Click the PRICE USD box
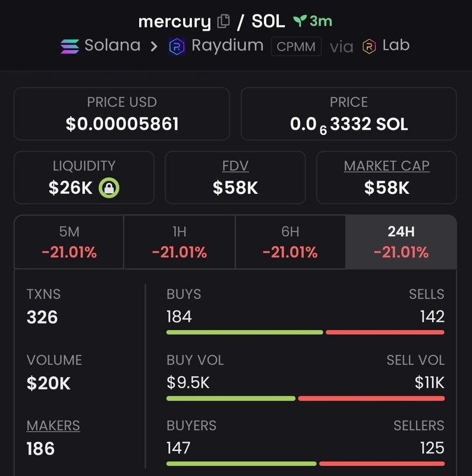This screenshot has height=476, width=472. [x=122, y=114]
